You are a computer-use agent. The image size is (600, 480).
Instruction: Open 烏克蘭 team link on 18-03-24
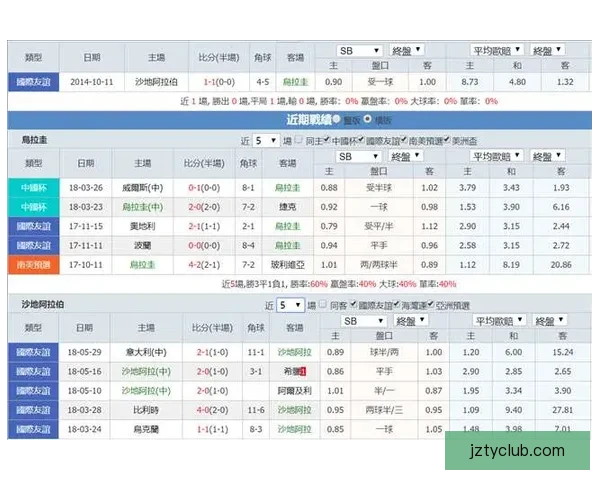[146, 429]
